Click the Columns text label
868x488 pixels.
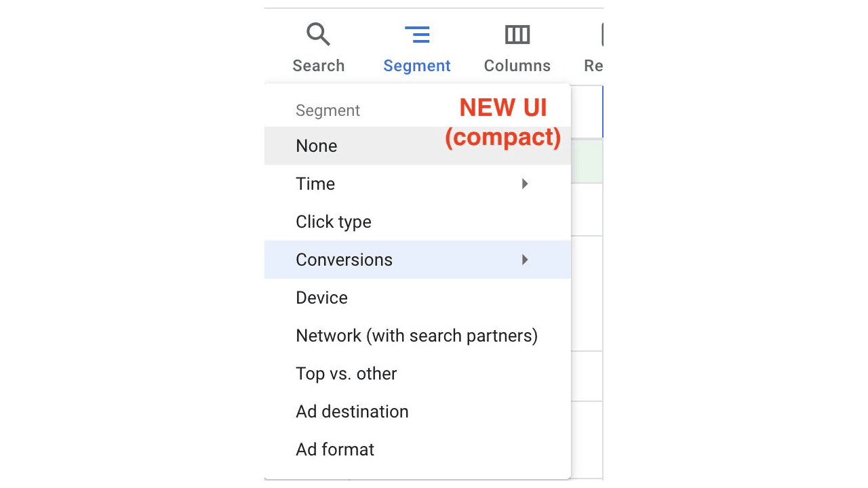pos(517,66)
